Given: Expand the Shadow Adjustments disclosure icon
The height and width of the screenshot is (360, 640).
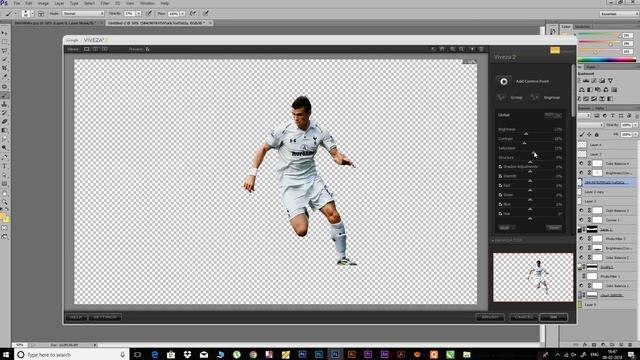Looking at the screenshot, I should pyautogui.click(x=500, y=167).
